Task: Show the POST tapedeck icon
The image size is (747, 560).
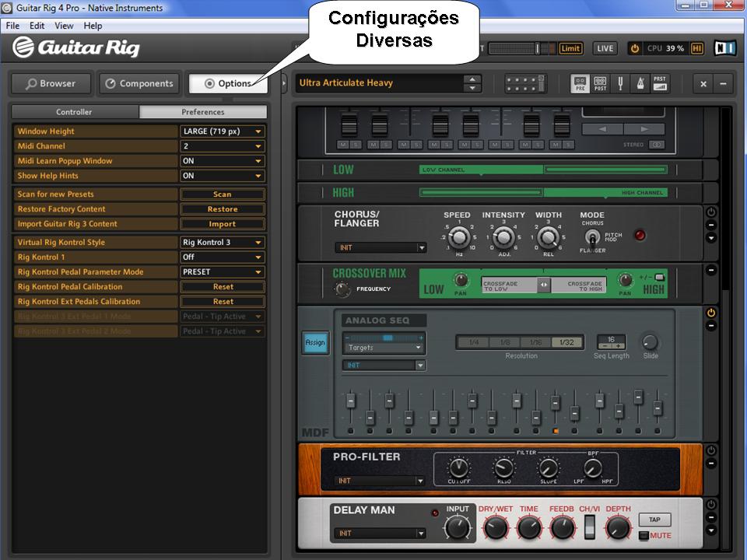Action: [x=600, y=84]
